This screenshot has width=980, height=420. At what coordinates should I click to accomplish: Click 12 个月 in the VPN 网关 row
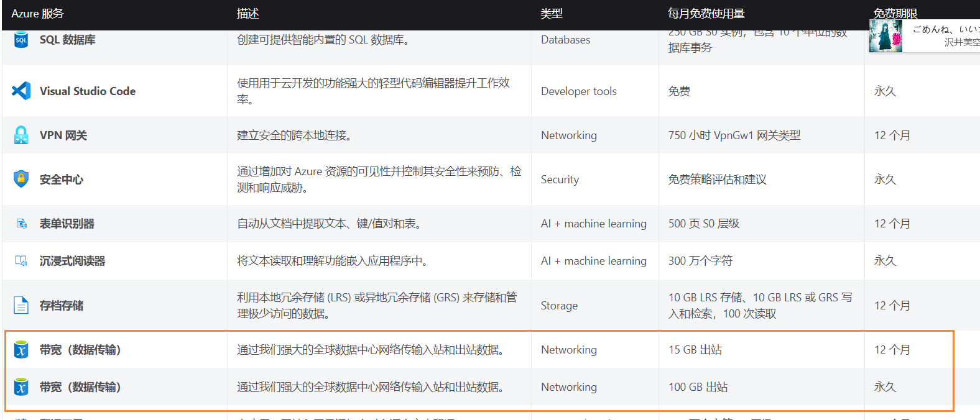[892, 135]
